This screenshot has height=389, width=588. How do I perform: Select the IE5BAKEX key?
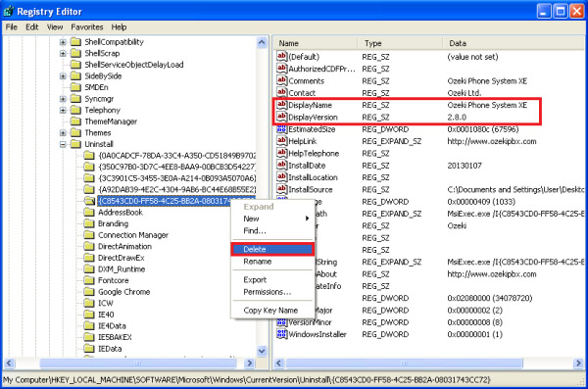[115, 337]
